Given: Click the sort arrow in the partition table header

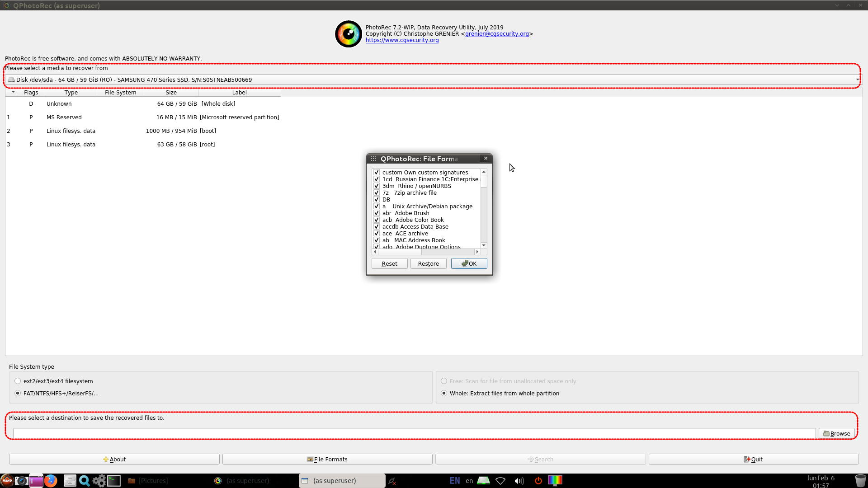Looking at the screenshot, I should (13, 92).
